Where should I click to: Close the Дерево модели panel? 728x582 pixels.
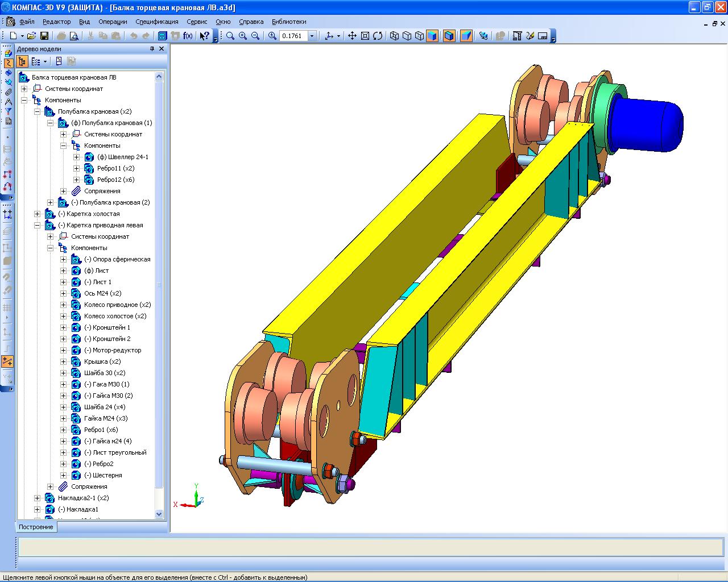[x=162, y=49]
